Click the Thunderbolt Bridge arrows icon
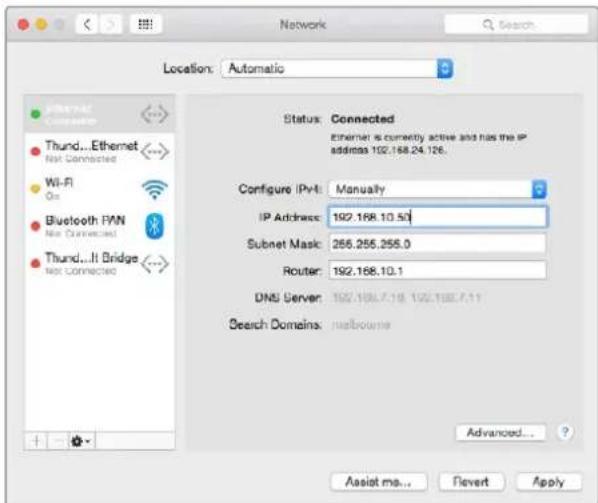This screenshot has width=598, height=503. click(154, 264)
